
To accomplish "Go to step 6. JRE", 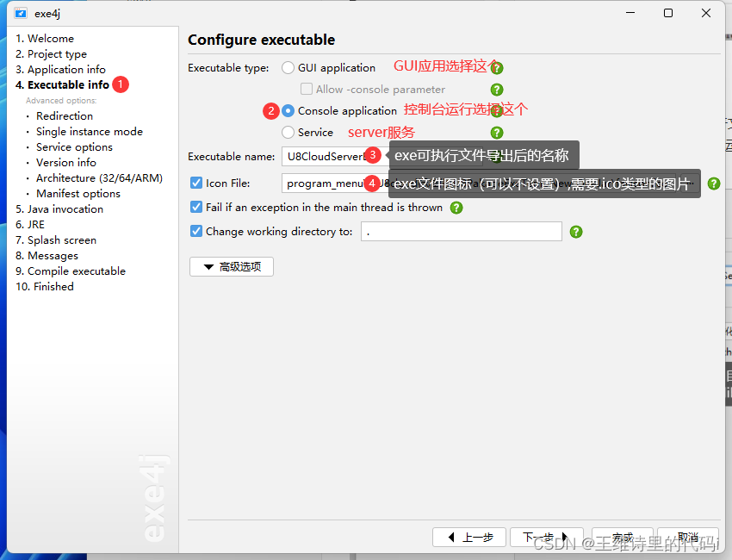I will coord(30,225).
